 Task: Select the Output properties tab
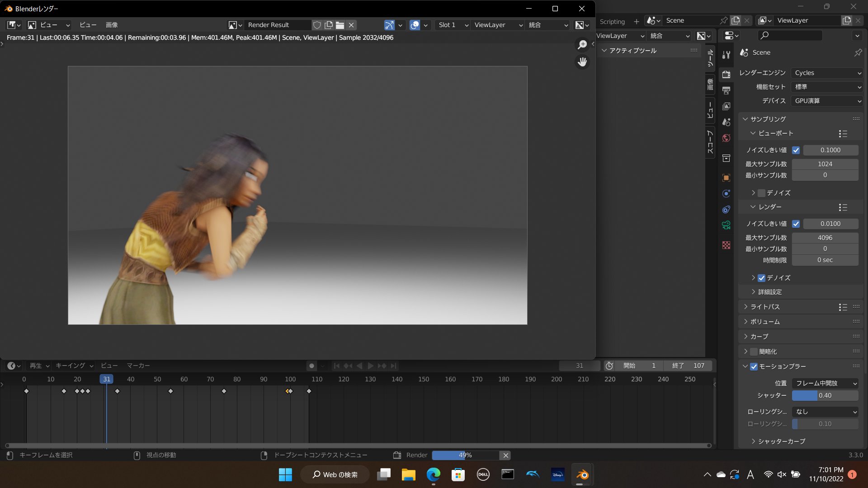point(726,90)
